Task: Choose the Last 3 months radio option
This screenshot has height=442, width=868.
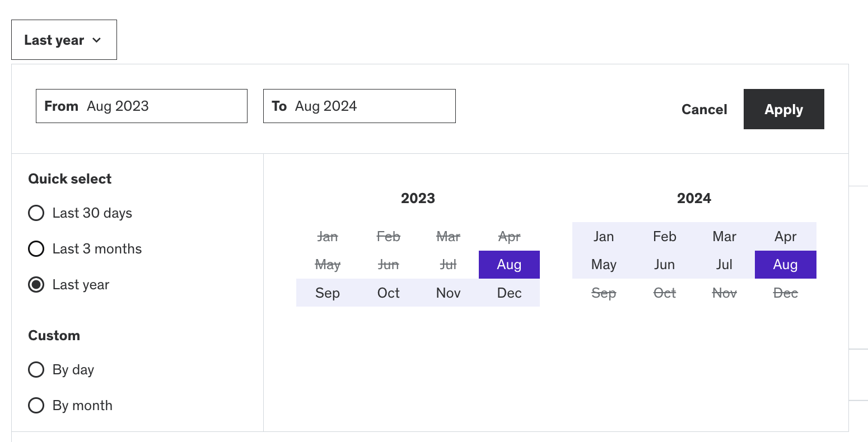Action: 36,249
